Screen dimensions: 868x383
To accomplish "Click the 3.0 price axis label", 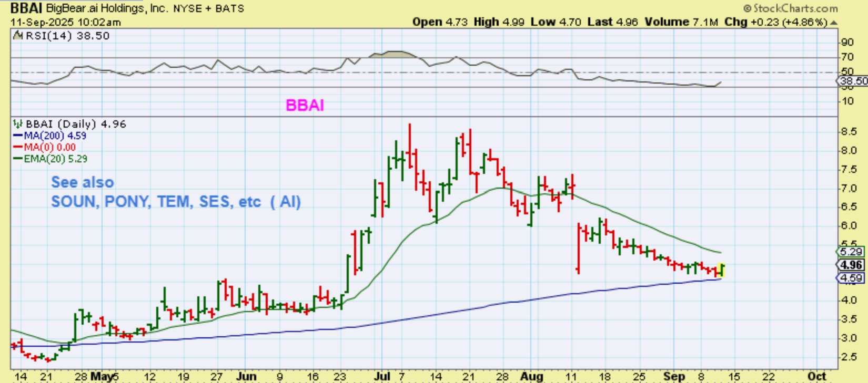I will tap(849, 338).
